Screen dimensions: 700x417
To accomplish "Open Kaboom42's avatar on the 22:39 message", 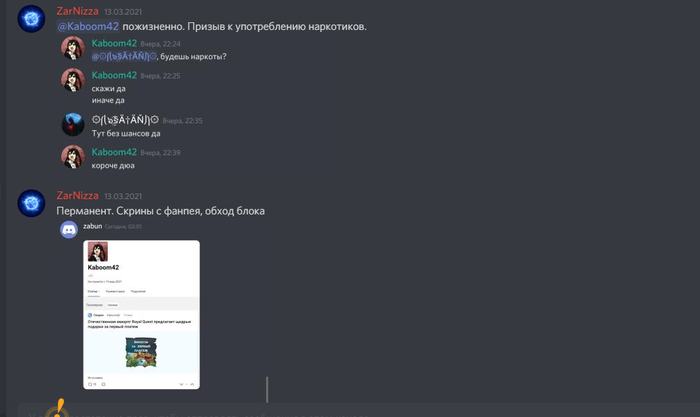I will click(x=73, y=157).
